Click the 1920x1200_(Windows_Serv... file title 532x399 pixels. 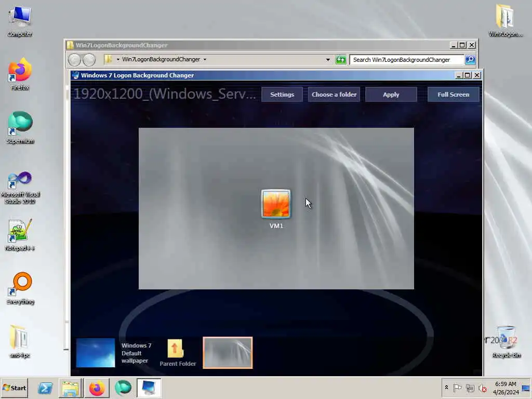[x=165, y=94]
